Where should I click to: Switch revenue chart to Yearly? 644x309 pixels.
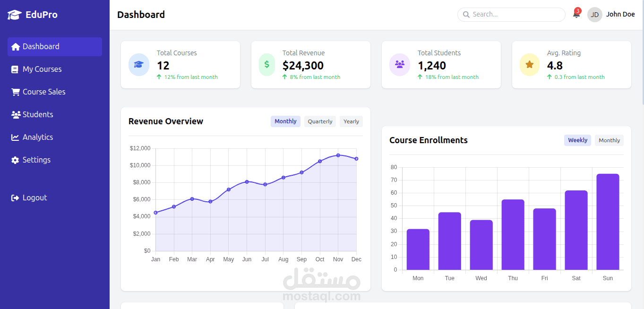coord(351,121)
